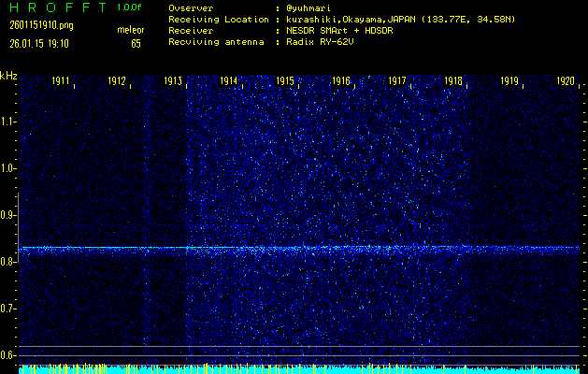Click the Ovserver label
Screen dimensions: 588x374
click(x=191, y=7)
